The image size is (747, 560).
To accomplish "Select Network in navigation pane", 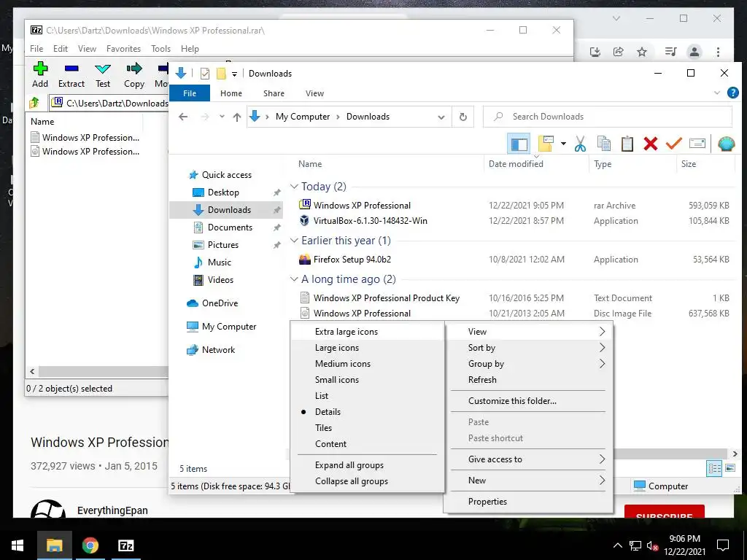I will pos(211,350).
